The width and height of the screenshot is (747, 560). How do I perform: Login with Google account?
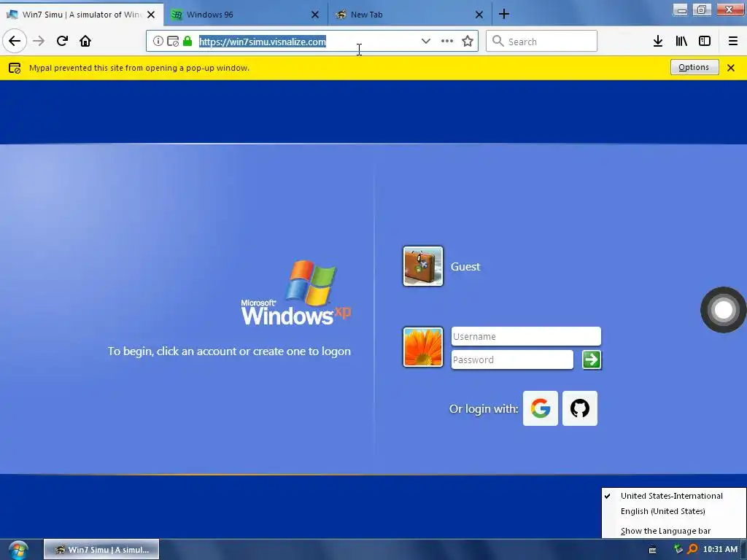541,408
